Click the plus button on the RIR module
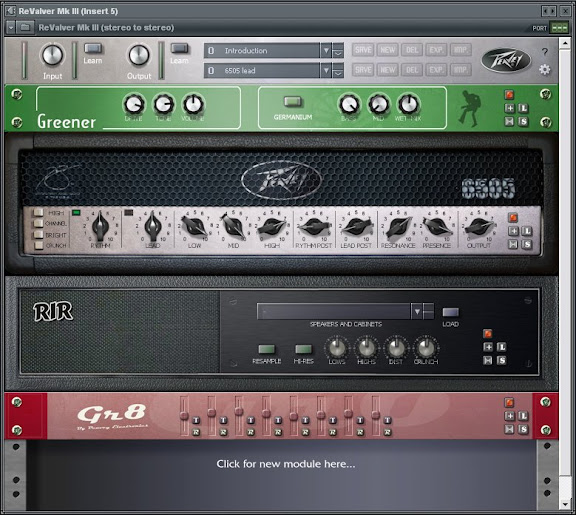Viewport: 576px width, 515px height. pyautogui.click(x=488, y=347)
